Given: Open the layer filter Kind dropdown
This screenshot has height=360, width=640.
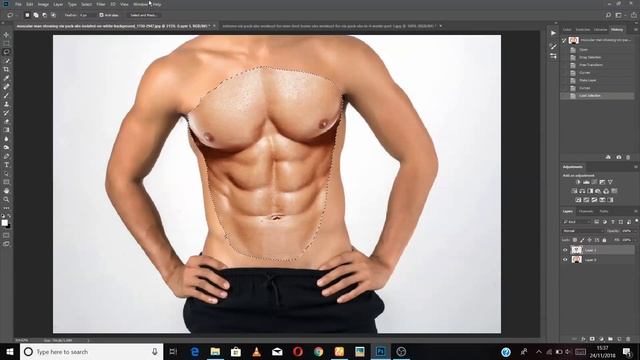Looking at the screenshot, I should (x=577, y=222).
